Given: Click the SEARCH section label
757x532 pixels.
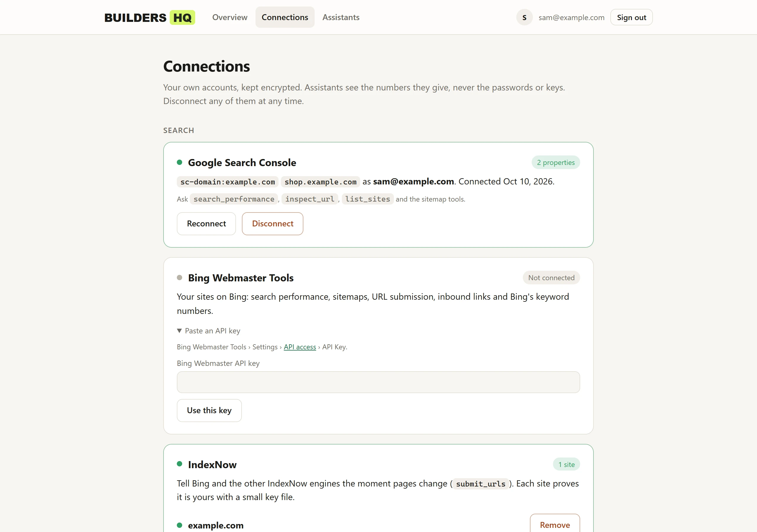Looking at the screenshot, I should point(179,130).
